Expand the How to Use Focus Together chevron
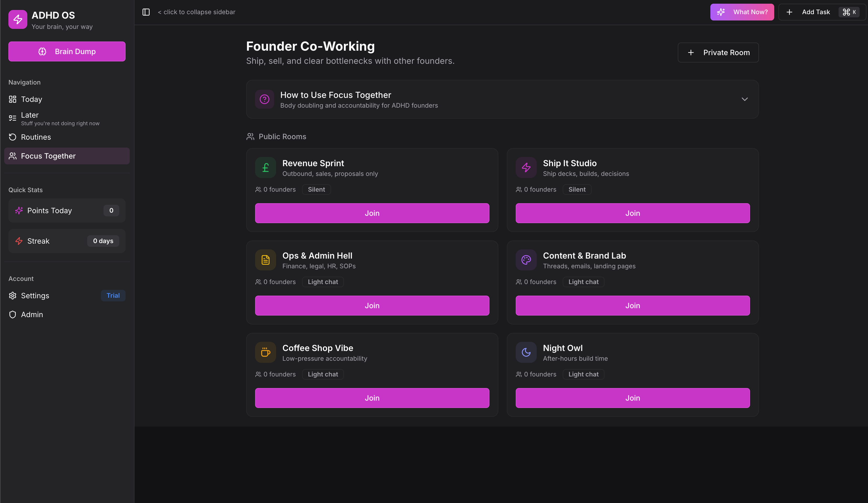868x503 pixels. (x=744, y=99)
